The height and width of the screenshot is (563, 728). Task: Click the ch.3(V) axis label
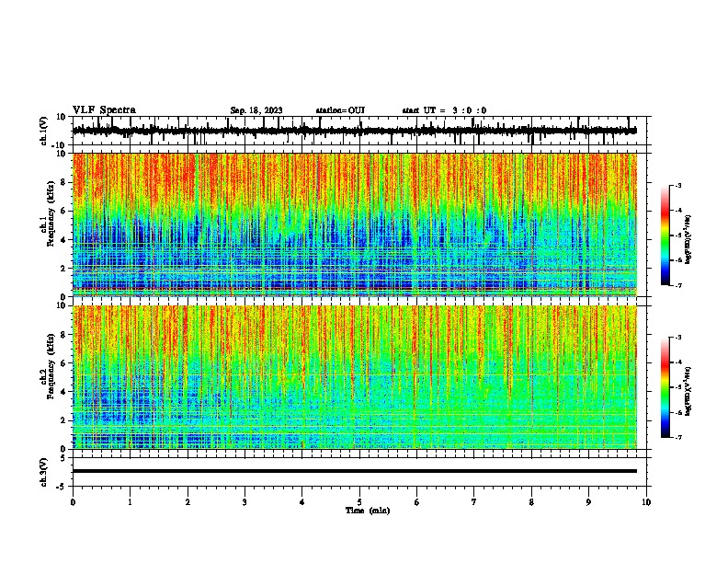[44, 472]
